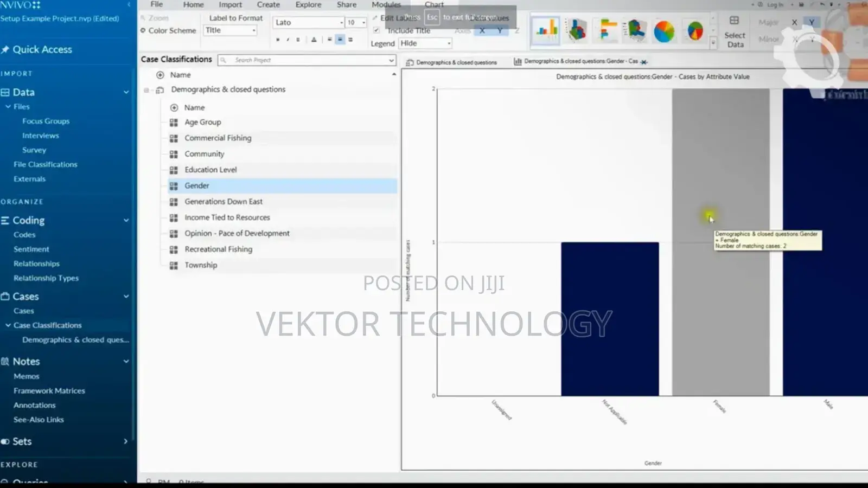This screenshot has width=868, height=488.
Task: Open Codes under Coding
Action: tap(24, 235)
